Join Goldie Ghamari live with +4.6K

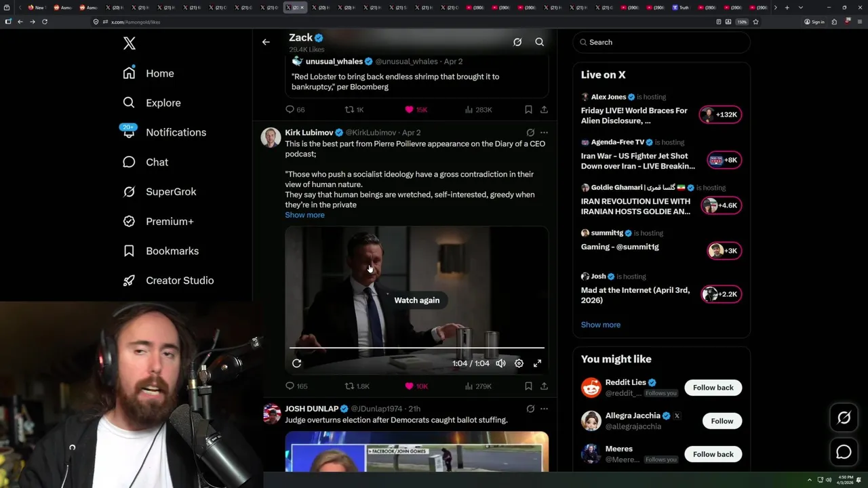click(721, 205)
